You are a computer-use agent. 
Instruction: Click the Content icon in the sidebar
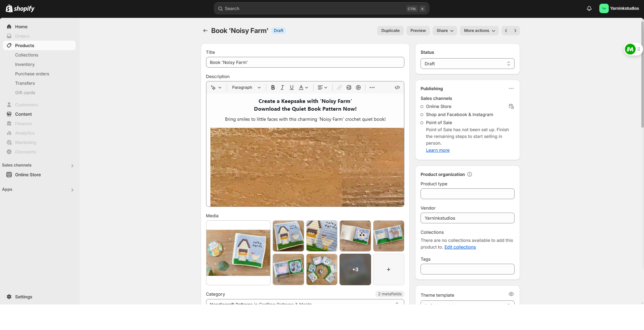point(9,114)
